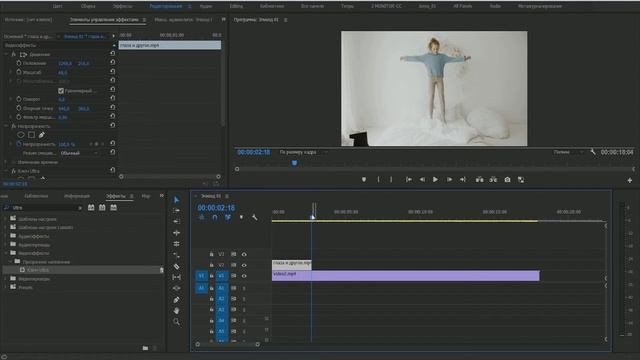Screen dimensions: 640x360
Task: Toggle snap magnet in timeline
Action: click(x=215, y=218)
